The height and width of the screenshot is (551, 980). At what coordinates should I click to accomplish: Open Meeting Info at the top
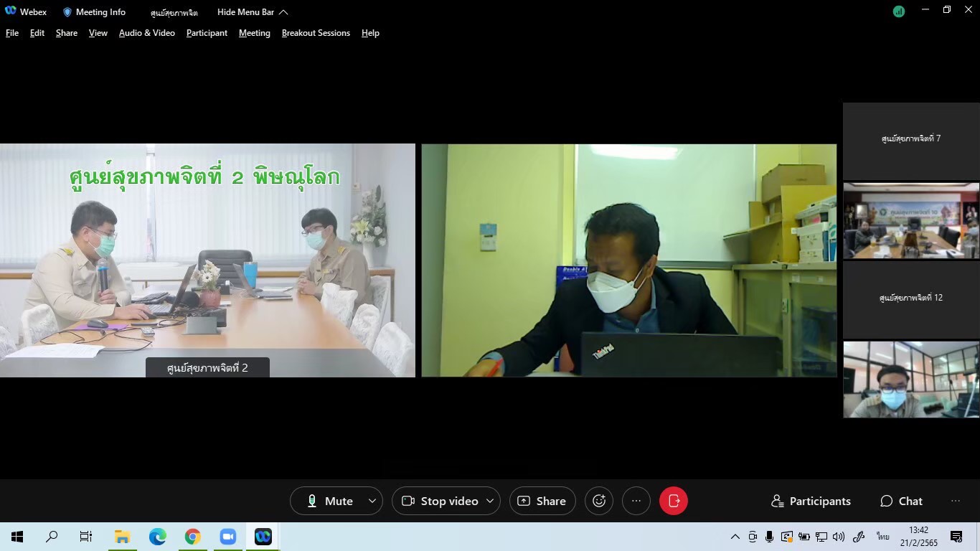click(x=94, y=12)
